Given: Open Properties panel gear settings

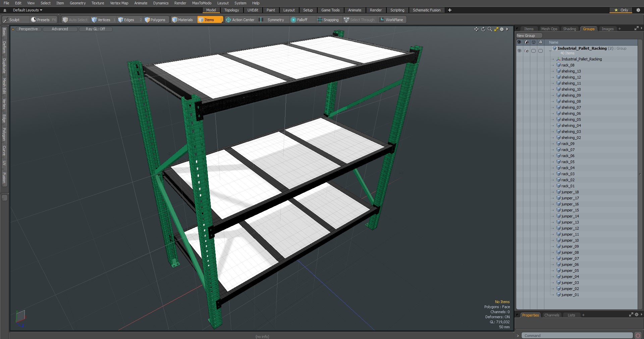Looking at the screenshot, I should [x=637, y=315].
